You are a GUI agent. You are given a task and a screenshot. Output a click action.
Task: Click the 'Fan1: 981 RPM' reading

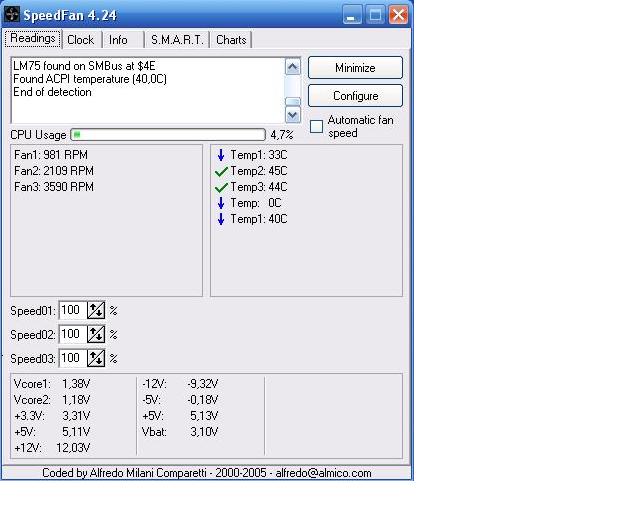(x=51, y=155)
